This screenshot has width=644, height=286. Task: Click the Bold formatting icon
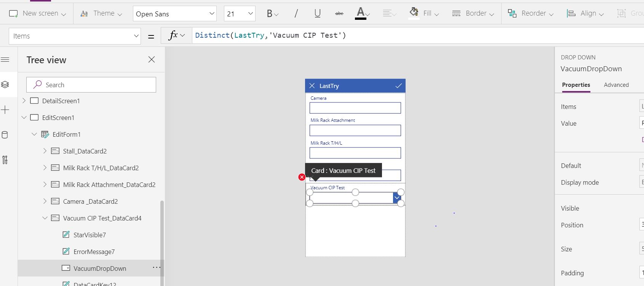pyautogui.click(x=270, y=14)
